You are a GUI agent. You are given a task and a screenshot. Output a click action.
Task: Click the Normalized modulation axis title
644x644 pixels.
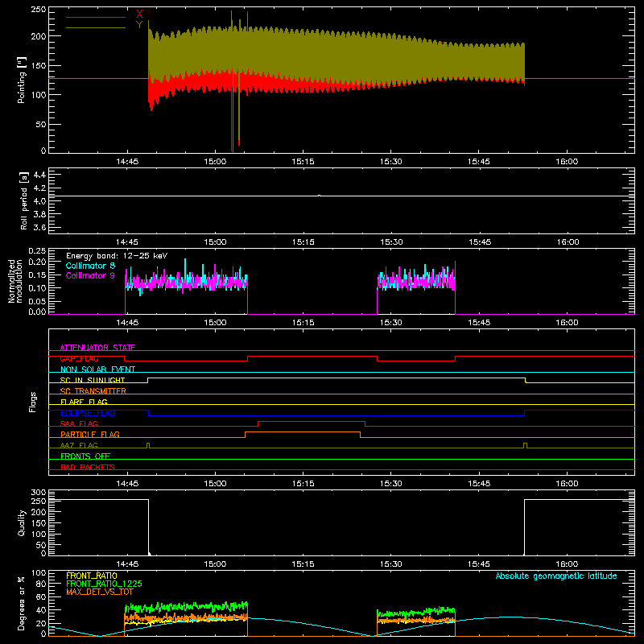tap(15, 281)
